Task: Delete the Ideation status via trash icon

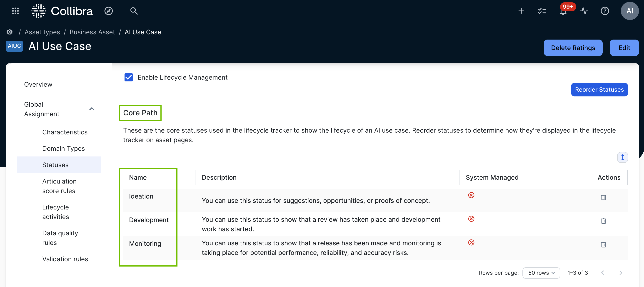Action: (603, 197)
